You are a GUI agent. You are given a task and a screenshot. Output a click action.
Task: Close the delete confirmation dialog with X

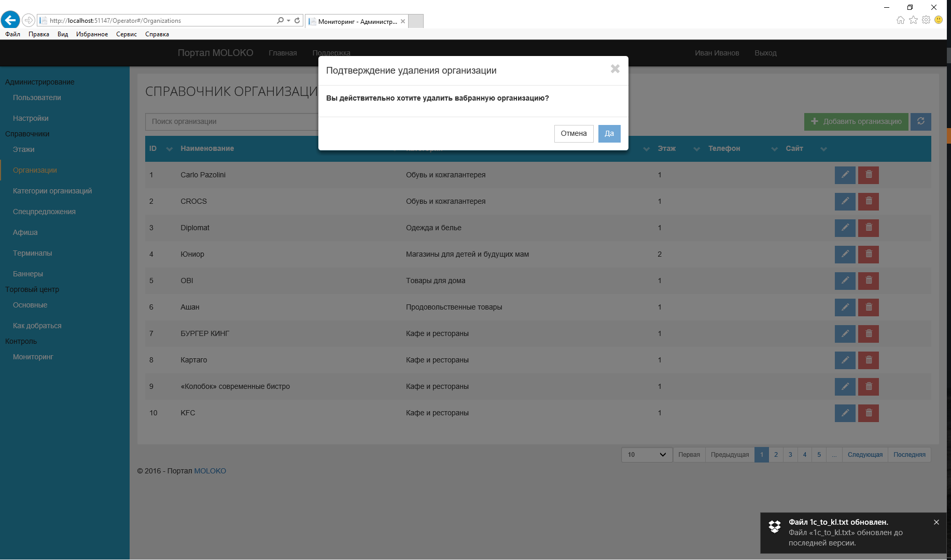point(615,69)
